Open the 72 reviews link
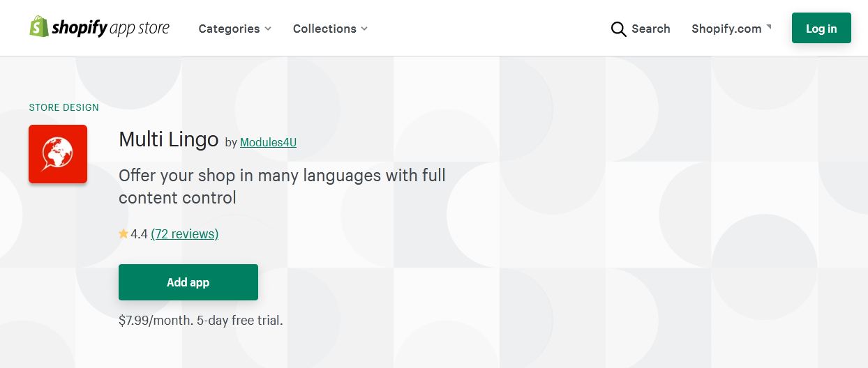This screenshot has width=868, height=368. pyautogui.click(x=185, y=234)
